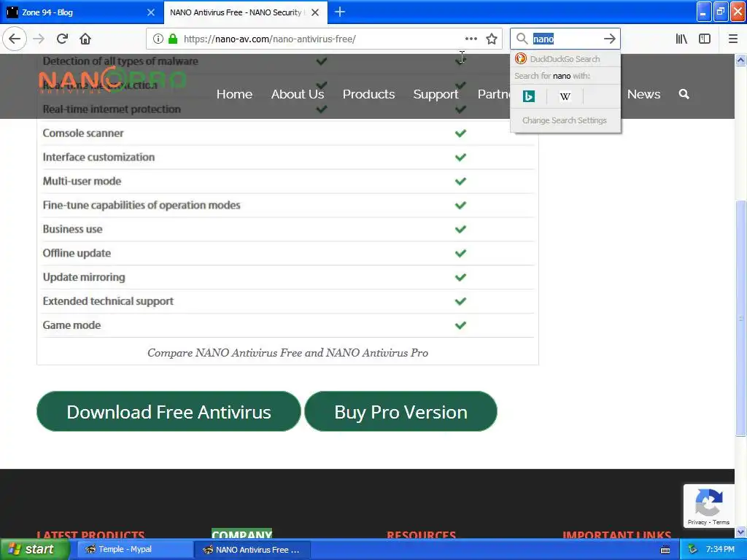Search with Bing engine icon

click(x=528, y=97)
